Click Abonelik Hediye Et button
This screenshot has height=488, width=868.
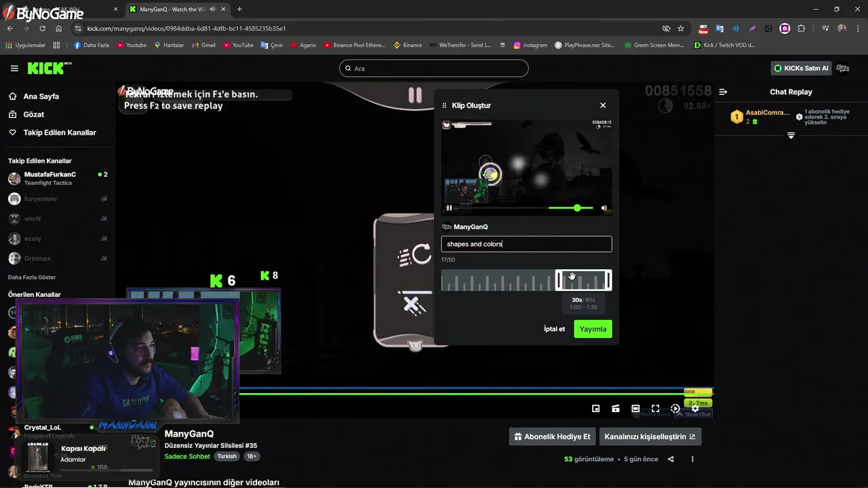(x=553, y=436)
